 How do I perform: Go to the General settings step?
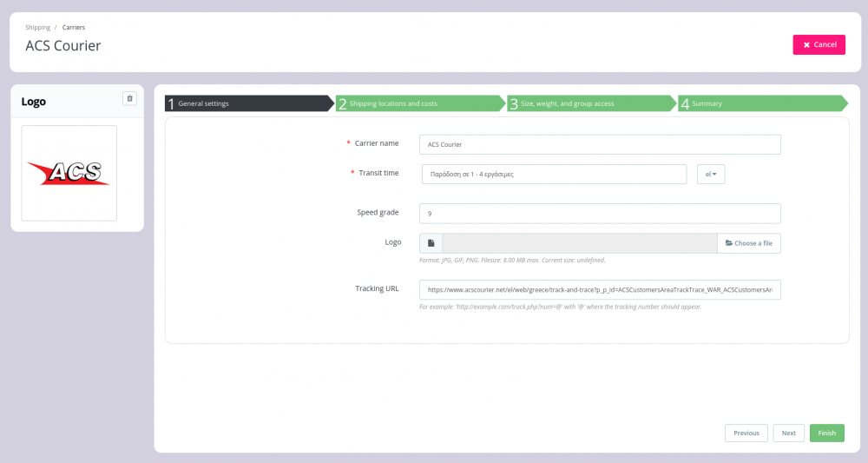click(249, 103)
